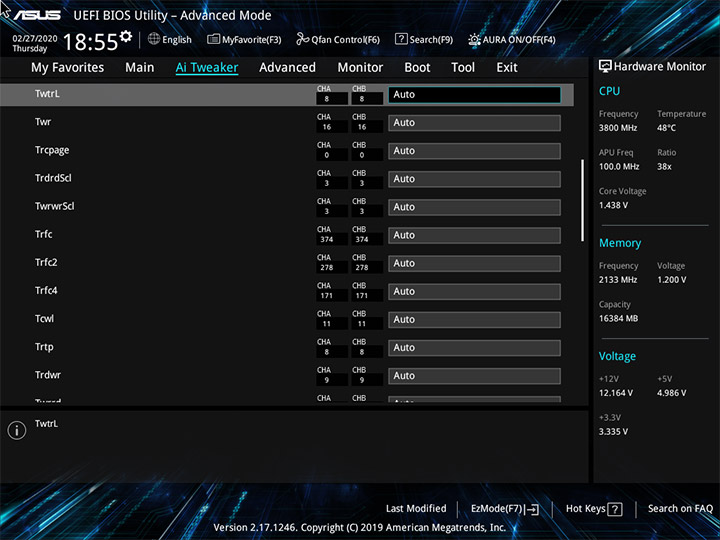Click the info icon beside TwtrL description
Screen dimensions: 720x540
click(17, 431)
